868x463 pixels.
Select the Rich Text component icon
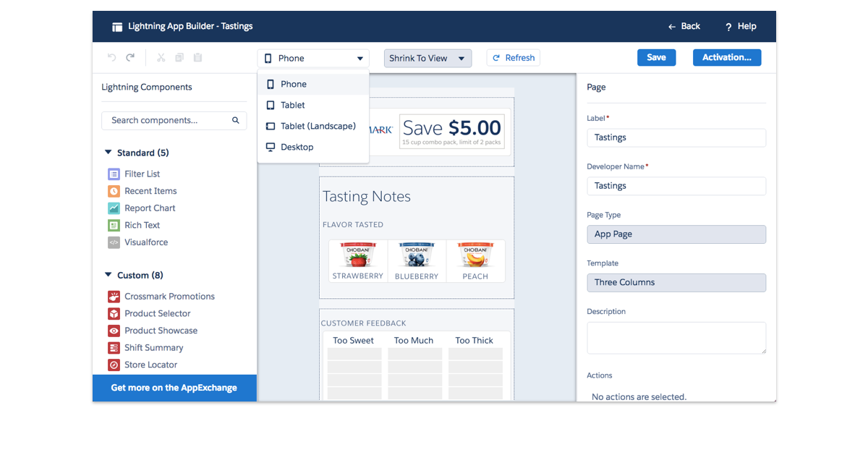pyautogui.click(x=114, y=226)
